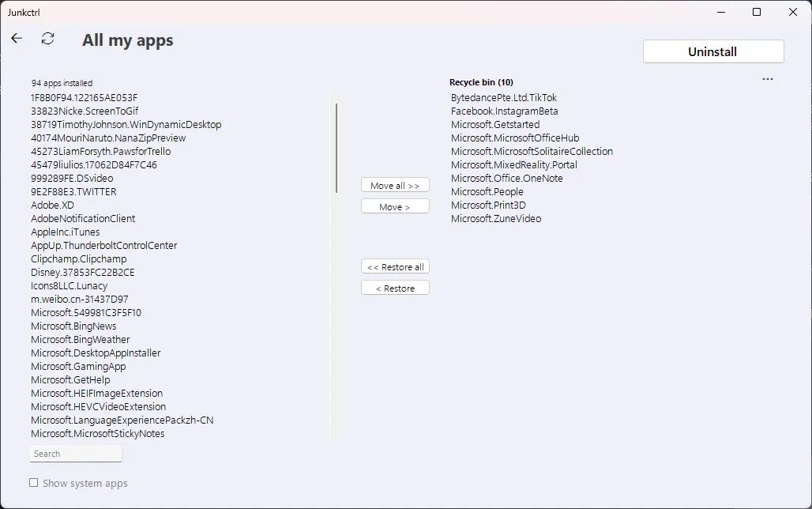Select Clipchamp.Clipchamp in the apps list
Image resolution: width=812 pixels, height=509 pixels.
[79, 258]
